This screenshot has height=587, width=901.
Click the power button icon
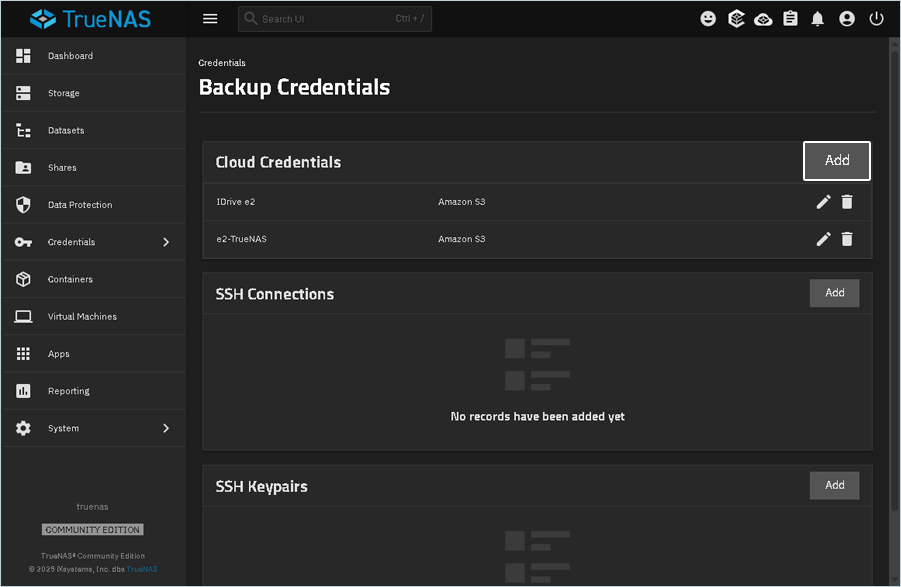876,19
